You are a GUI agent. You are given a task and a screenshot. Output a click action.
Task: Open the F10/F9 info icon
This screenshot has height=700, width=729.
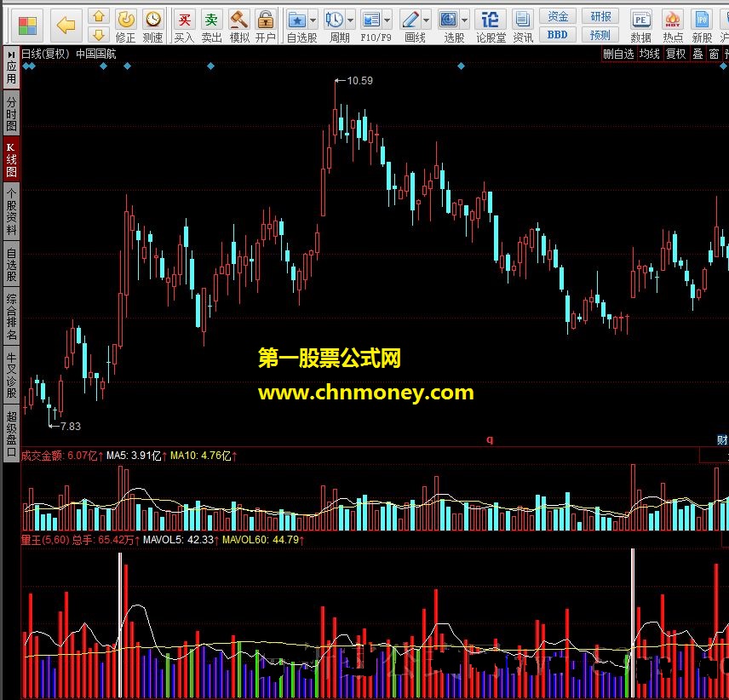[x=371, y=20]
